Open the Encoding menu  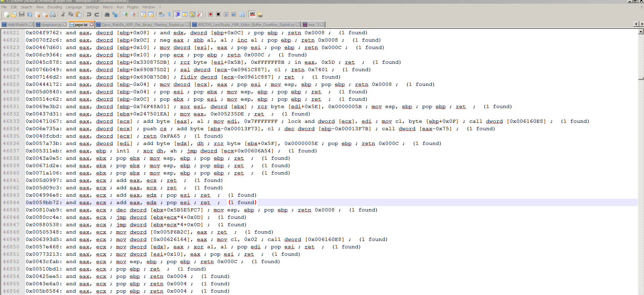click(54, 7)
